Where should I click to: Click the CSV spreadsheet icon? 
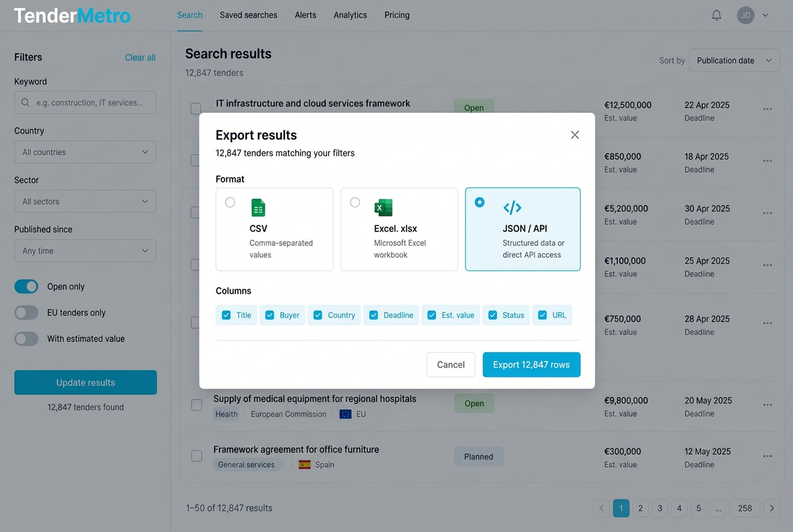258,208
